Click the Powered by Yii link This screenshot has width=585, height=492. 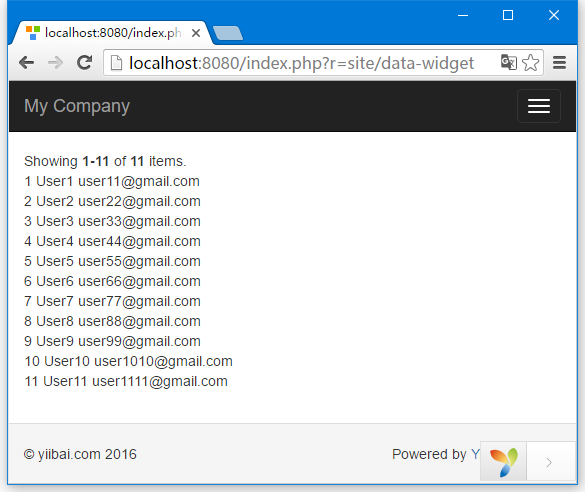point(475,454)
